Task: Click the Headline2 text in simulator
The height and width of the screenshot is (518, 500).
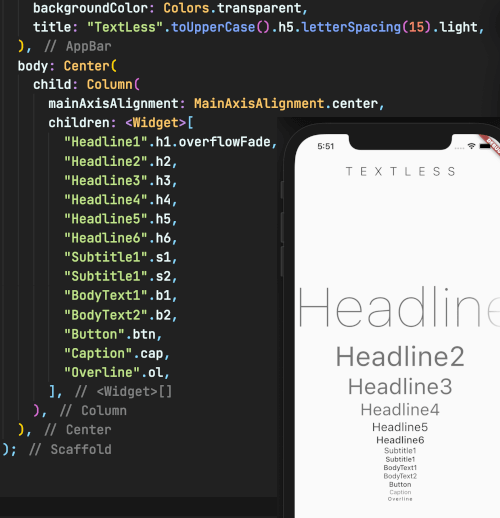Action: (x=400, y=356)
